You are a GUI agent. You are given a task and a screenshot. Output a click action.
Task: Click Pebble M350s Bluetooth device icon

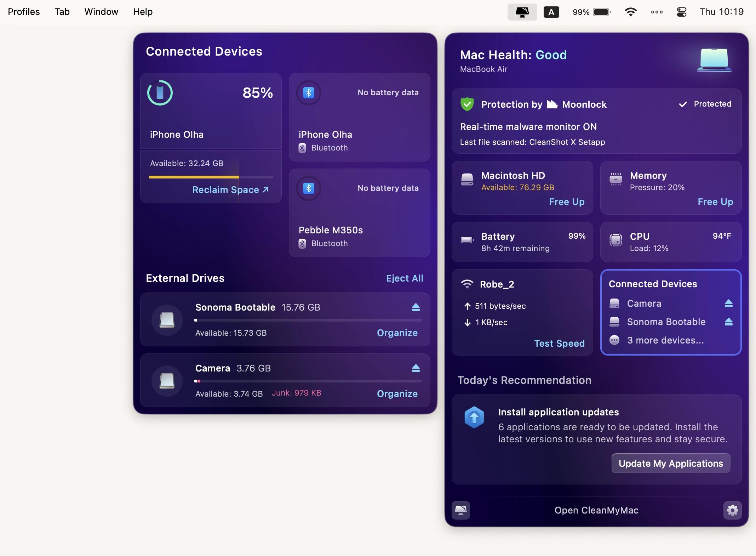coord(309,188)
